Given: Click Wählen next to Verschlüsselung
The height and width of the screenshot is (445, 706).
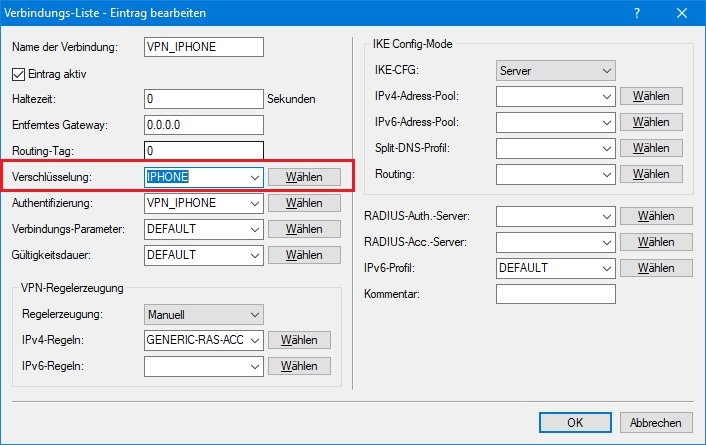Looking at the screenshot, I should tap(304, 177).
